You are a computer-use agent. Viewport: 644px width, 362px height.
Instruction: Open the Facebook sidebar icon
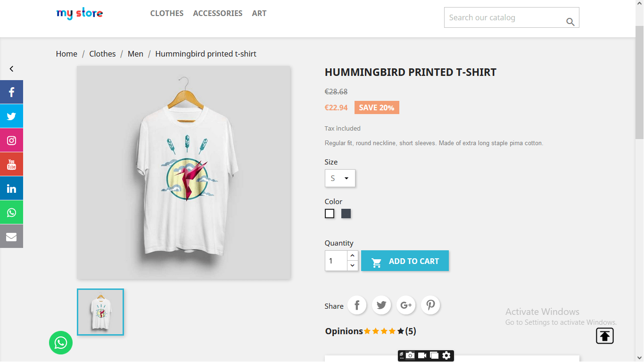pyautogui.click(x=11, y=92)
